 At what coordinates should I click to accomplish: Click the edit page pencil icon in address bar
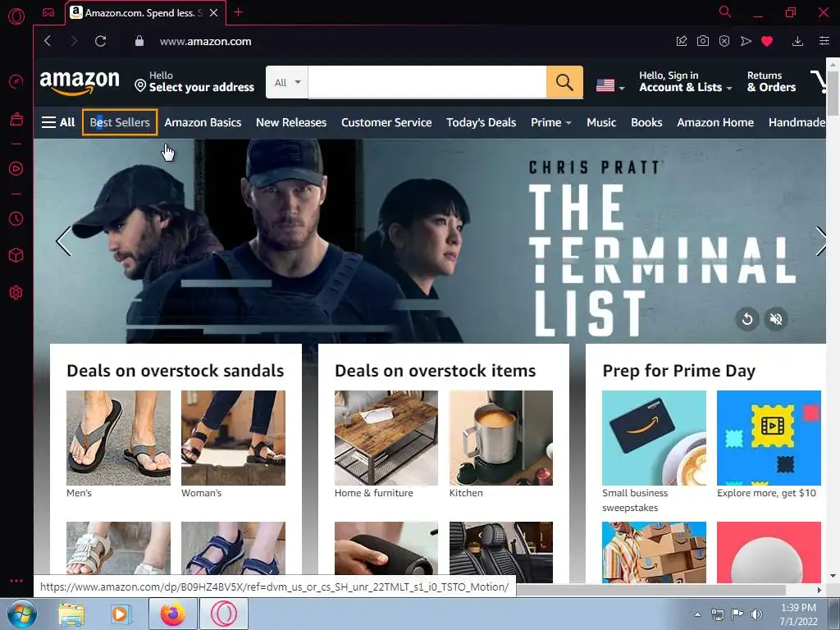coord(682,41)
